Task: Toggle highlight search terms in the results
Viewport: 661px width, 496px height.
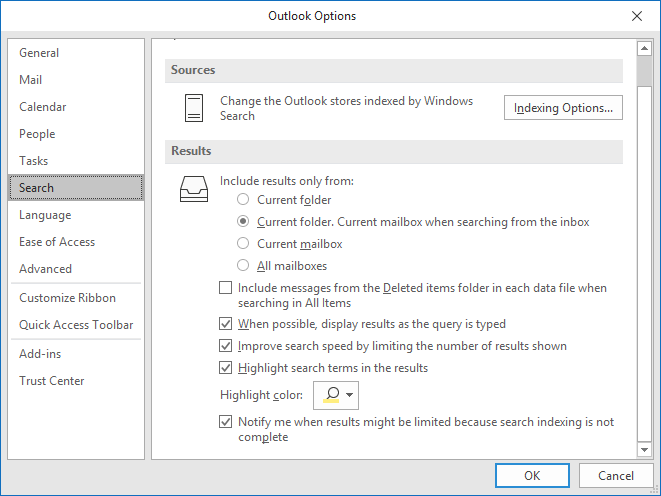Action: 226,367
